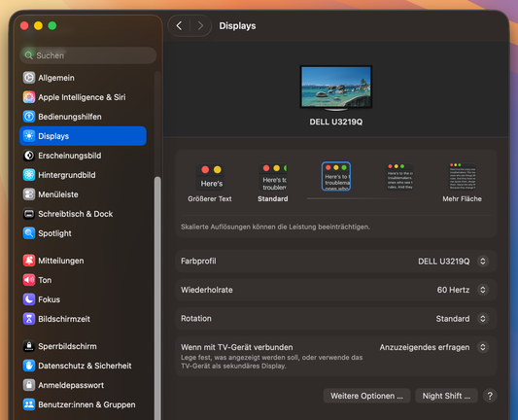Open Schreibtisch & Dock settings

[x=83, y=214]
